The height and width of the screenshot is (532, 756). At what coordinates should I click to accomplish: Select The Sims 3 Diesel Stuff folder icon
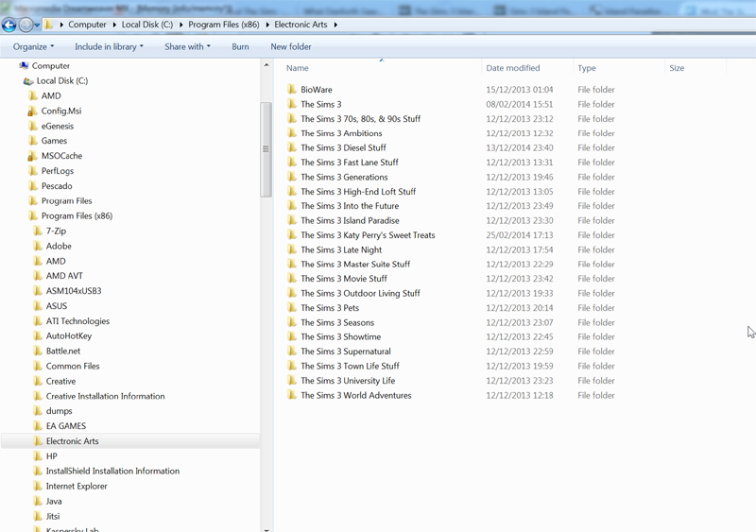[x=291, y=147]
